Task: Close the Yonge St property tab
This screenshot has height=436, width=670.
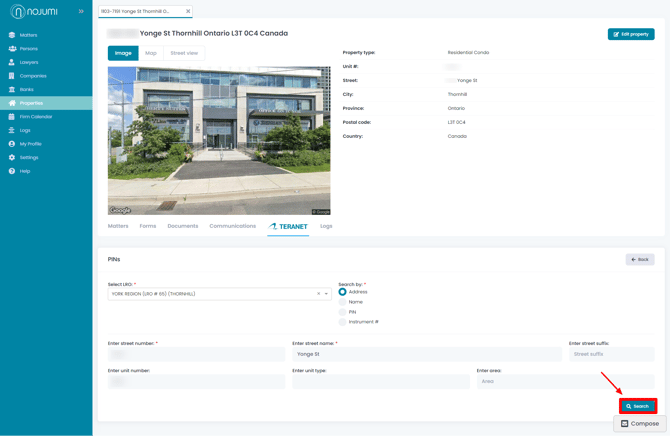Action: coord(188,12)
